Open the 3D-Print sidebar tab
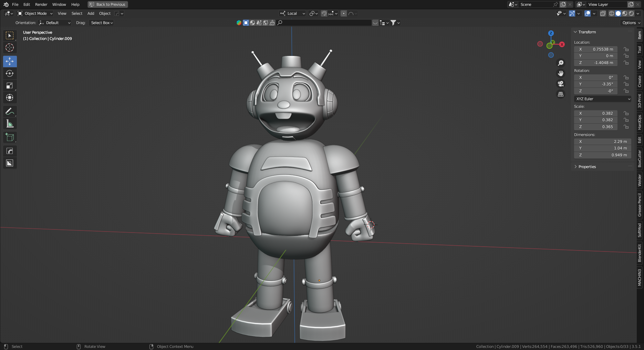This screenshot has height=350, width=644. [640, 101]
